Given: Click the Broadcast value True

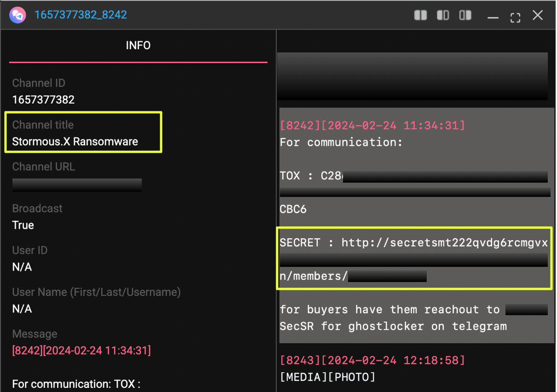Looking at the screenshot, I should click(x=23, y=225).
